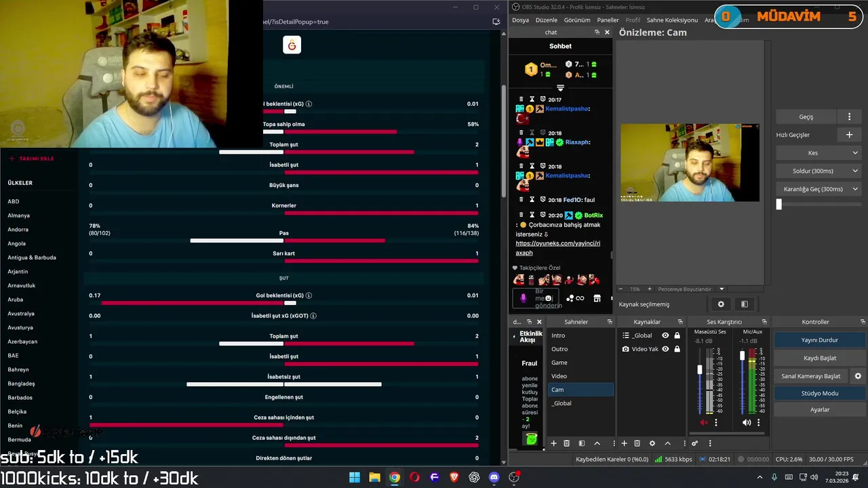Add a new source in Kaynaklar panel

624,443
